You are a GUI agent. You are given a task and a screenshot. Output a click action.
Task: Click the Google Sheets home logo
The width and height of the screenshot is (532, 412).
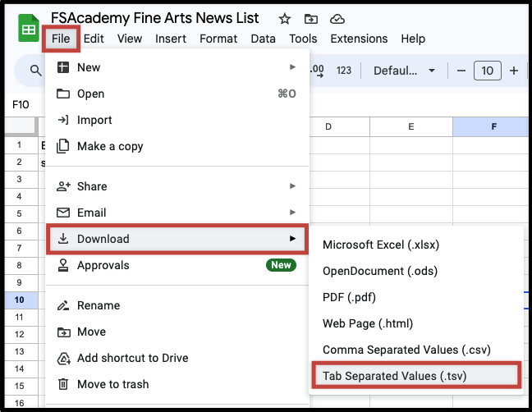[x=29, y=28]
